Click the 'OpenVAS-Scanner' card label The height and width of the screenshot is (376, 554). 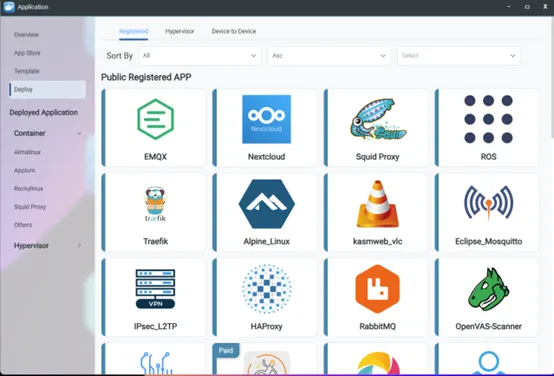(488, 326)
